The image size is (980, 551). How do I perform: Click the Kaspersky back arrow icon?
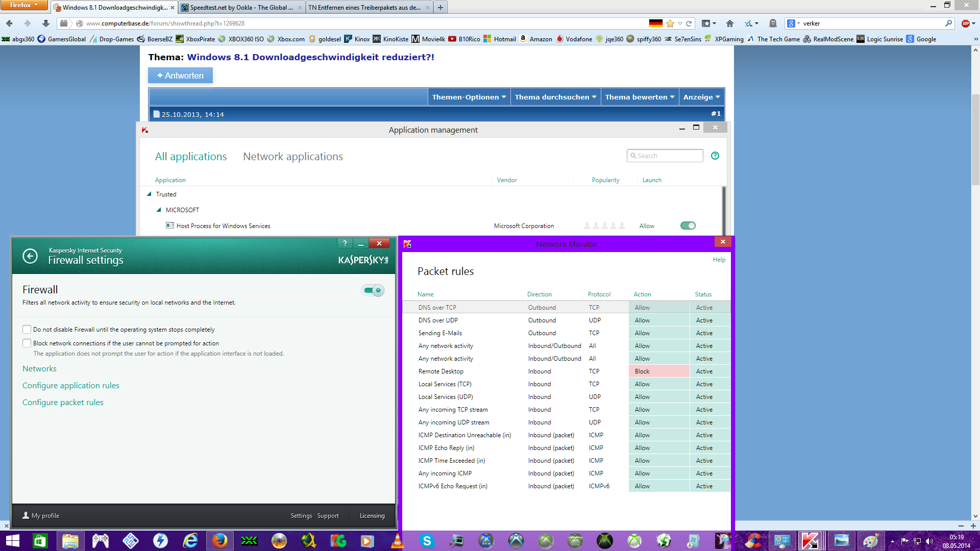pos(30,256)
